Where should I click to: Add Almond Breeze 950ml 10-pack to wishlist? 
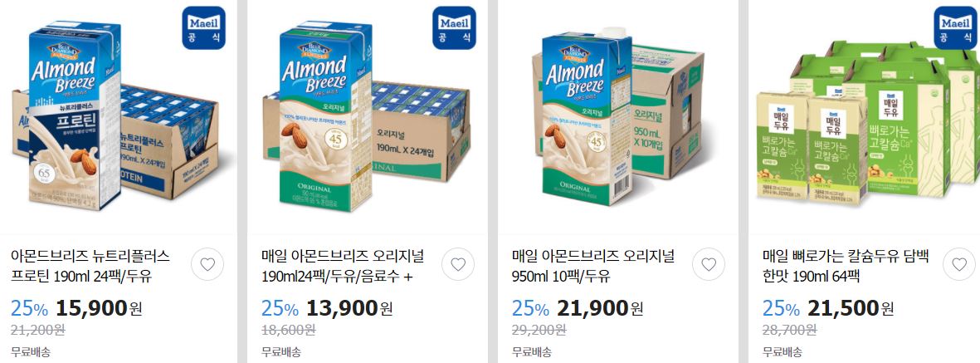click(x=709, y=264)
